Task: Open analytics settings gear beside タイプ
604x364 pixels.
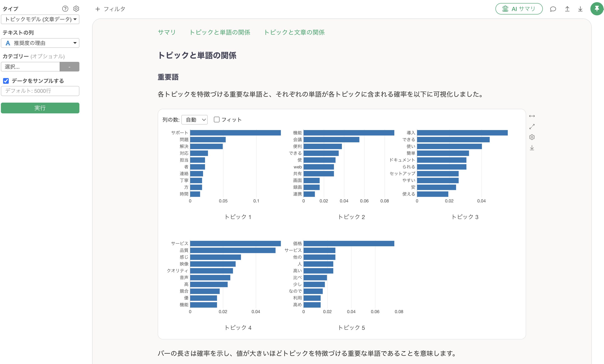Action: coord(76,9)
